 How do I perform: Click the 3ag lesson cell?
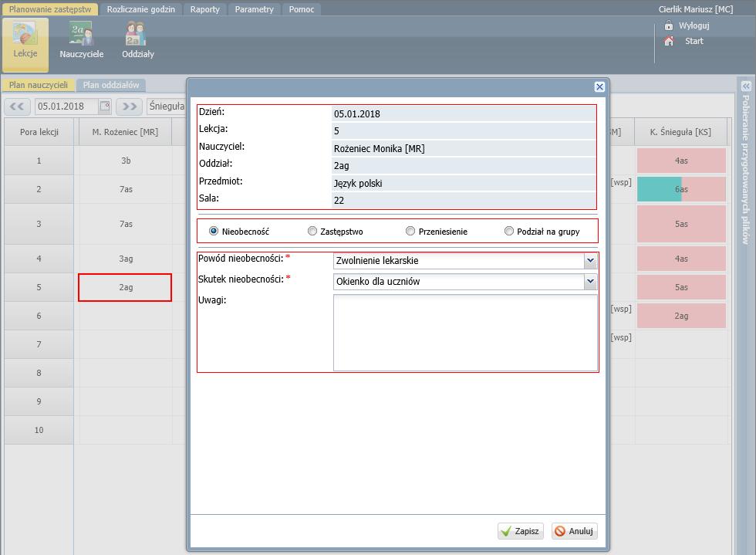click(126, 259)
